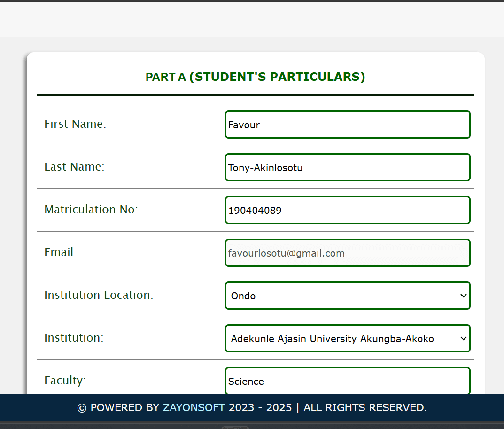This screenshot has height=429, width=504.
Task: Focus the Last Name text box
Action: 348,167
